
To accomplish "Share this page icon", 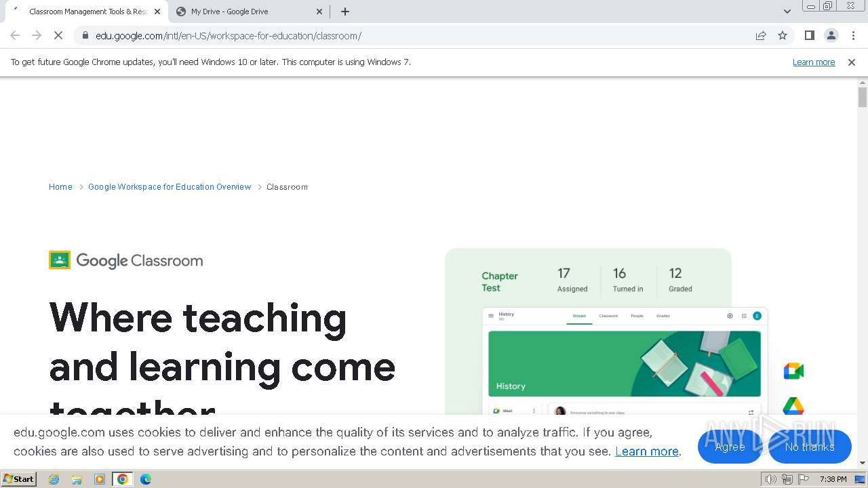I will tap(761, 36).
